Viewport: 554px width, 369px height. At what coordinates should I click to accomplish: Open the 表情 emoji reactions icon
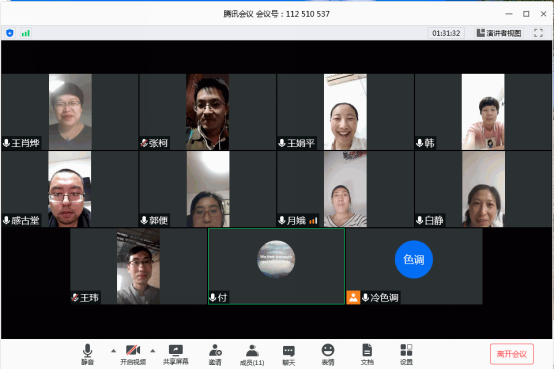pyautogui.click(x=328, y=354)
